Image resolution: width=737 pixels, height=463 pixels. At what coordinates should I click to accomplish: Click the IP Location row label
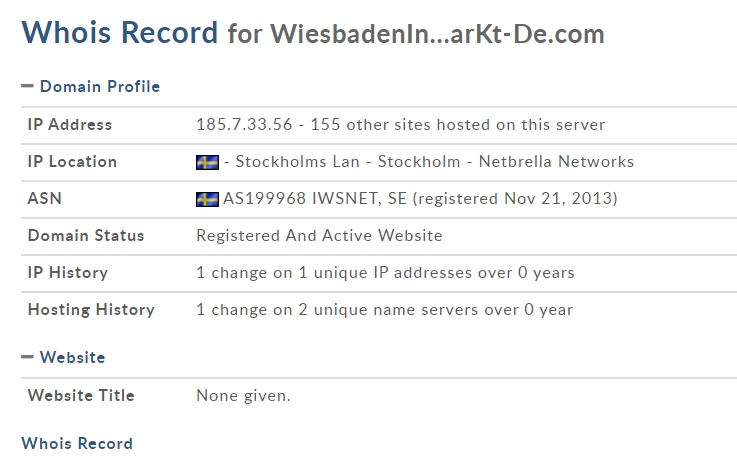pyautogui.click(x=72, y=162)
